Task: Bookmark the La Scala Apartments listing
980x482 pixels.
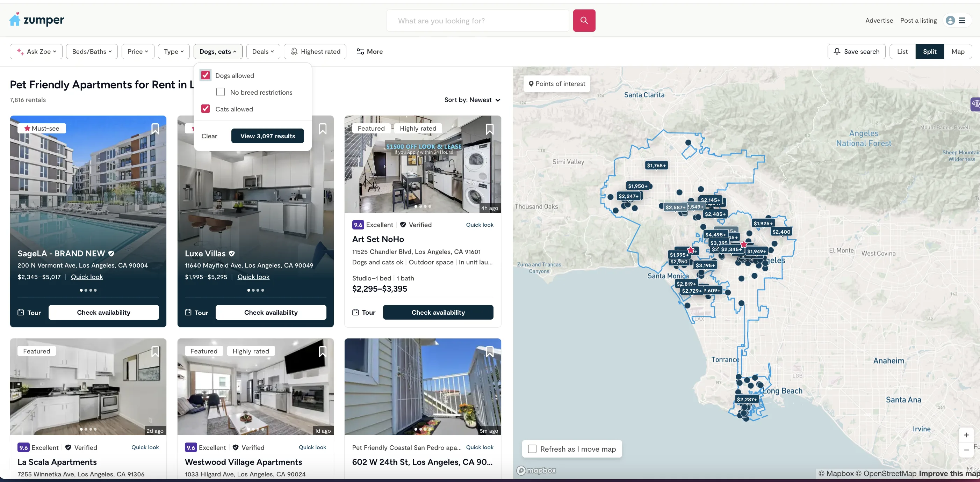Action: [155, 352]
